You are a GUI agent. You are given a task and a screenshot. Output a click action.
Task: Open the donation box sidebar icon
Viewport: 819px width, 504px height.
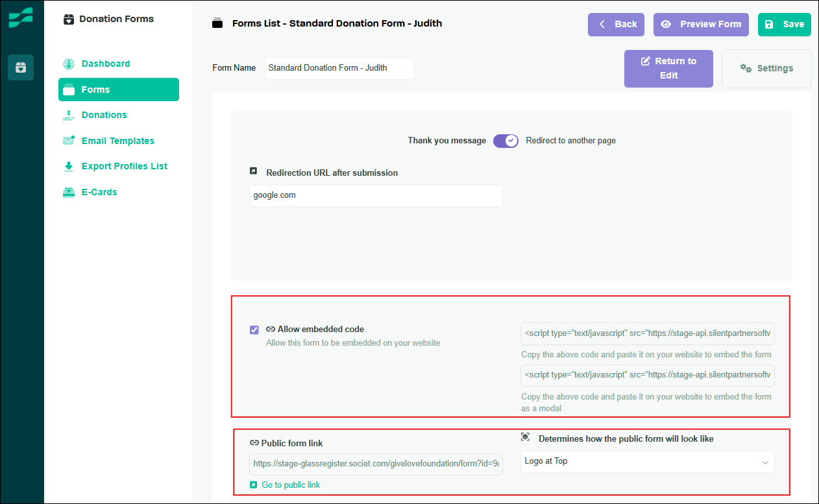(x=21, y=67)
